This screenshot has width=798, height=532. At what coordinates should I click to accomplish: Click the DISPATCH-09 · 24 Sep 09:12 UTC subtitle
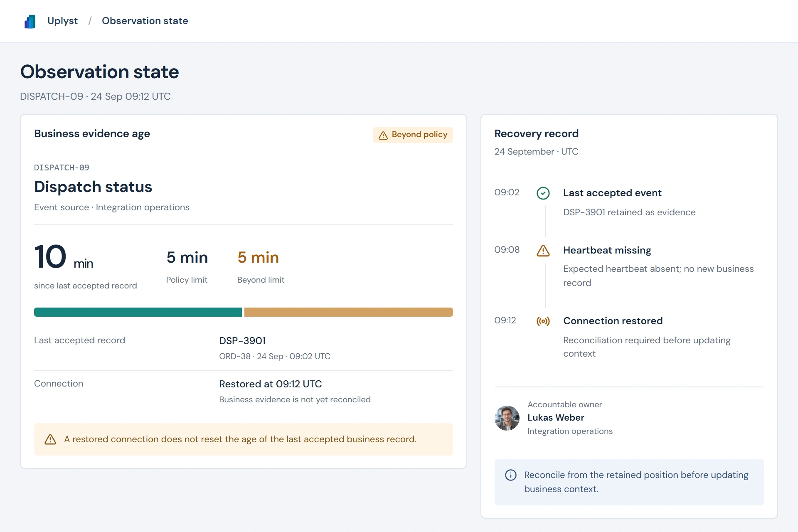95,96
